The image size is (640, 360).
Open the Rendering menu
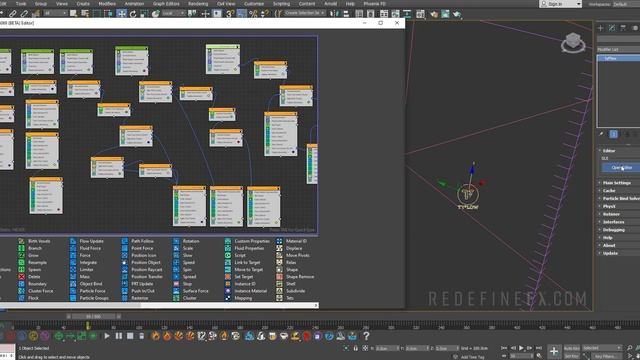tap(198, 3)
